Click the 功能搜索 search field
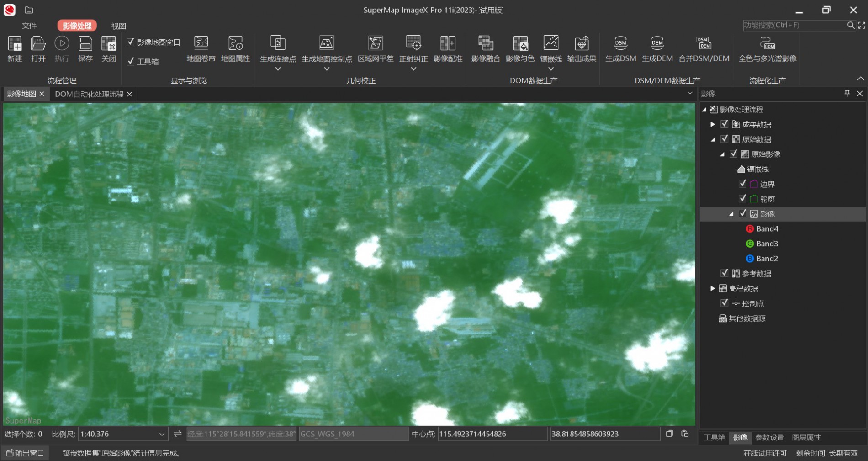 coord(794,25)
